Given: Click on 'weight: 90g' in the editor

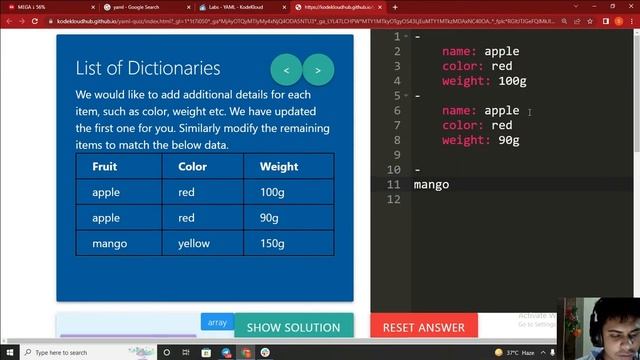Looking at the screenshot, I should (x=480, y=140).
